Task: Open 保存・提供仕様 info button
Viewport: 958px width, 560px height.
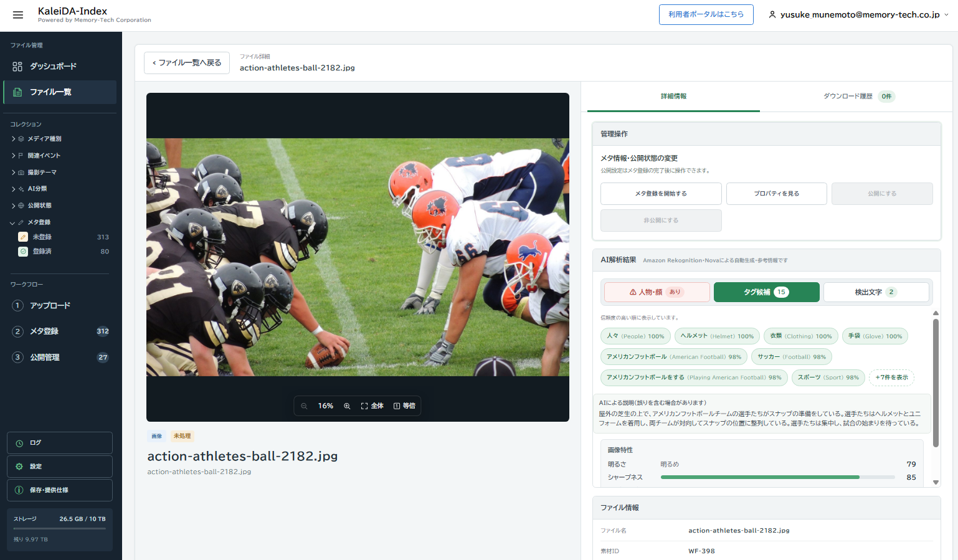Action: tap(60, 490)
